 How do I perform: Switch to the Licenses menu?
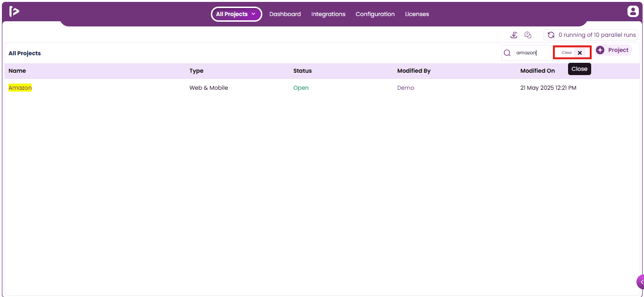[417, 14]
